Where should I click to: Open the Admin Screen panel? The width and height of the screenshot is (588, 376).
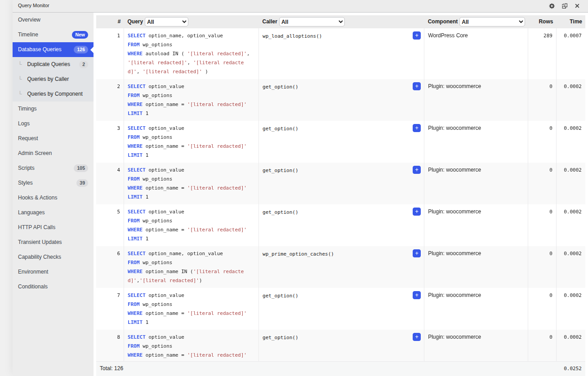53,153
